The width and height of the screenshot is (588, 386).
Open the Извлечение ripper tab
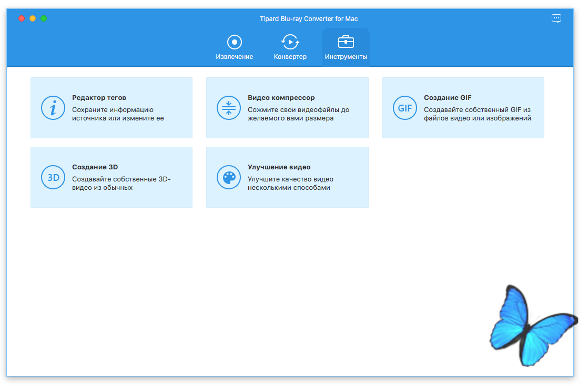[234, 47]
